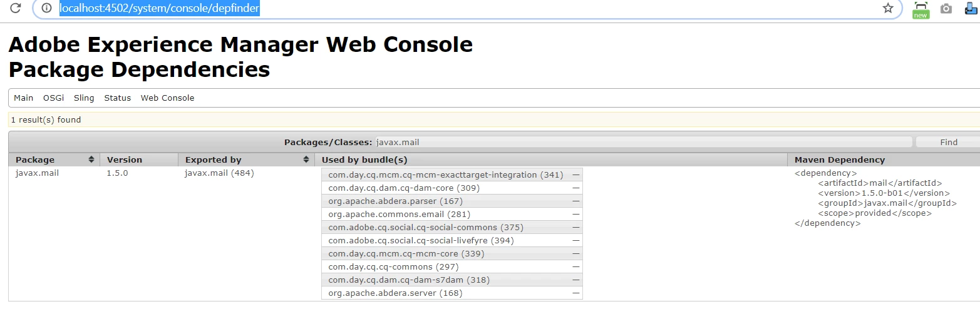This screenshot has width=980, height=324.
Task: Collapse the cq-dam-s7dam (318) row dash
Action: pyautogui.click(x=575, y=280)
